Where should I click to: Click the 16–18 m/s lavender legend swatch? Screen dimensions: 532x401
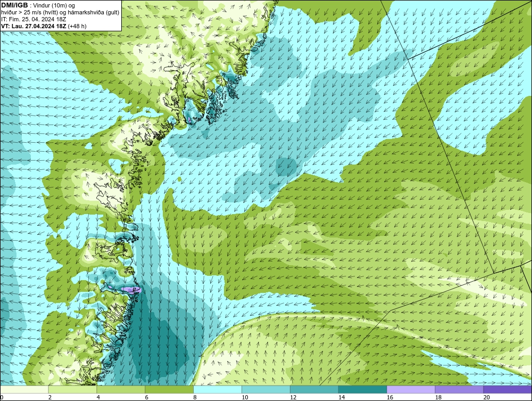tap(411, 389)
